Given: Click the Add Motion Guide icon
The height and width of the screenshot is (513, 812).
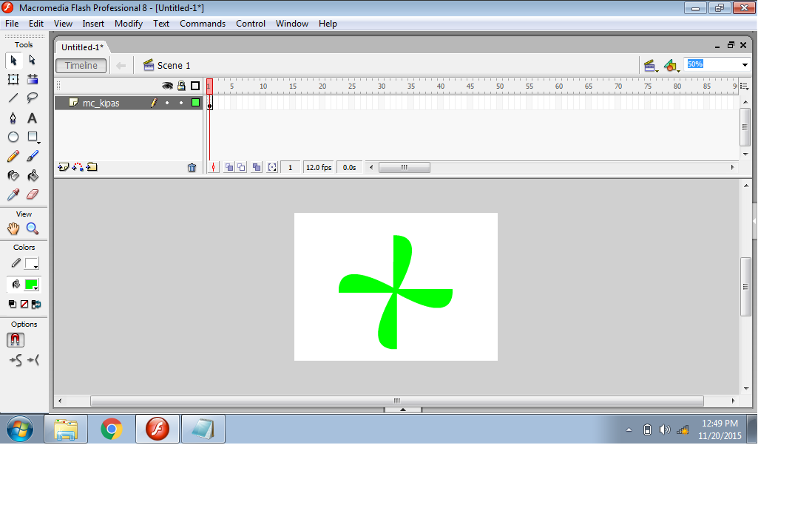Looking at the screenshot, I should coord(78,167).
